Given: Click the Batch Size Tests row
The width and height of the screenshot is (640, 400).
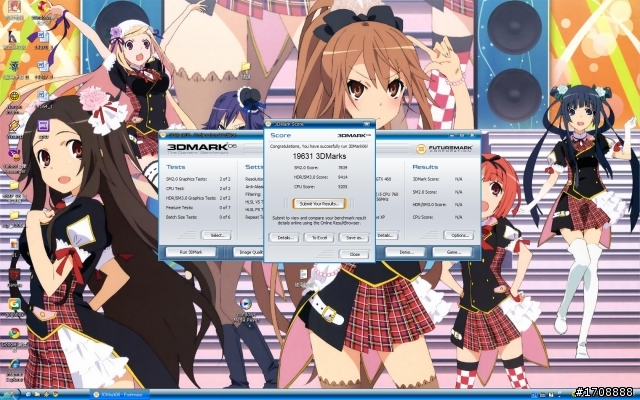Looking at the screenshot, I should pyautogui.click(x=198, y=217).
